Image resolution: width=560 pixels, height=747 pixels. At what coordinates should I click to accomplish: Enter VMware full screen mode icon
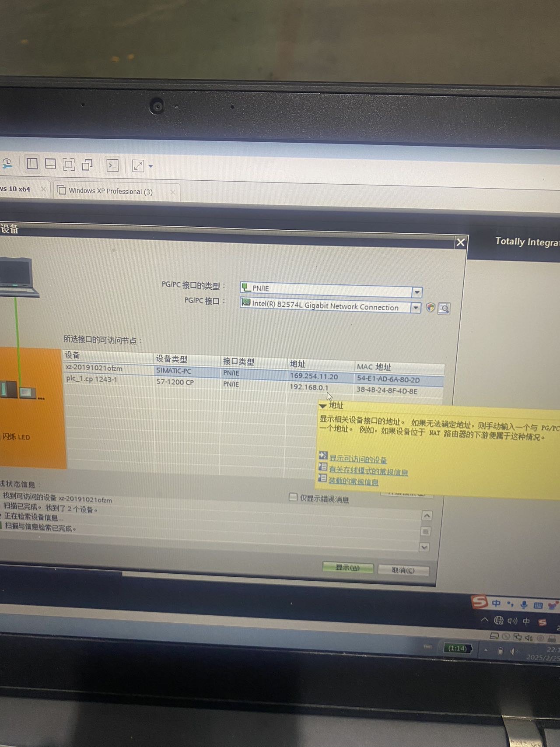[x=69, y=165]
